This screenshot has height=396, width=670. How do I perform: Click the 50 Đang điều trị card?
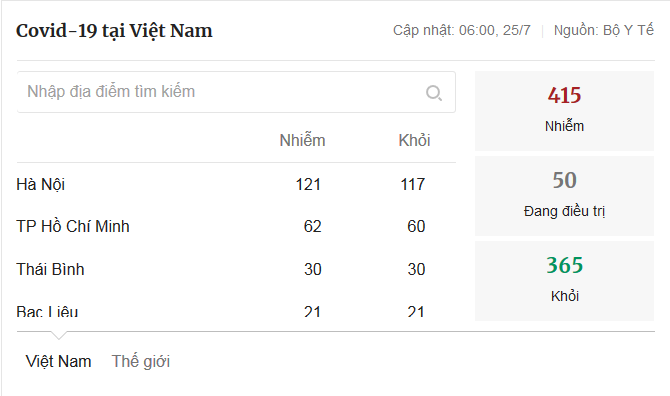tap(564, 196)
